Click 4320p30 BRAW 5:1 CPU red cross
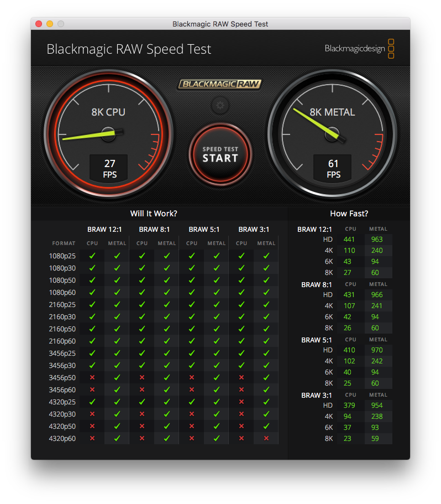441x504 pixels. [x=192, y=414]
